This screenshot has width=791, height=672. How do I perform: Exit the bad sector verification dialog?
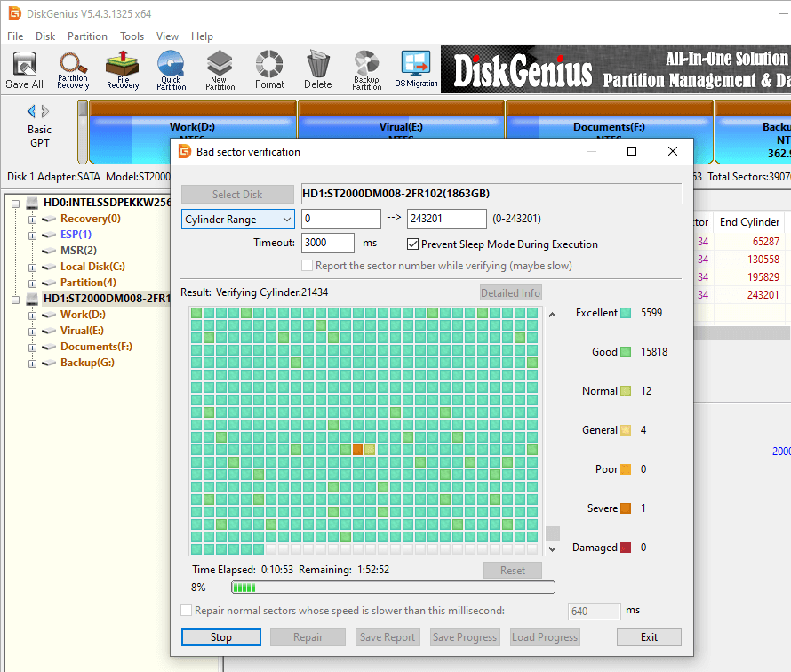coord(649,637)
